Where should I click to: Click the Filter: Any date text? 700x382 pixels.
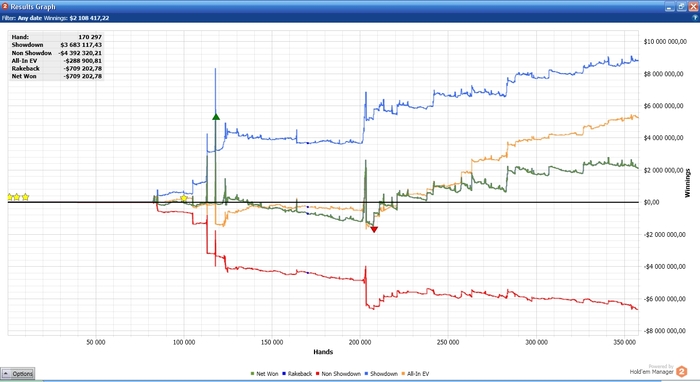point(22,18)
